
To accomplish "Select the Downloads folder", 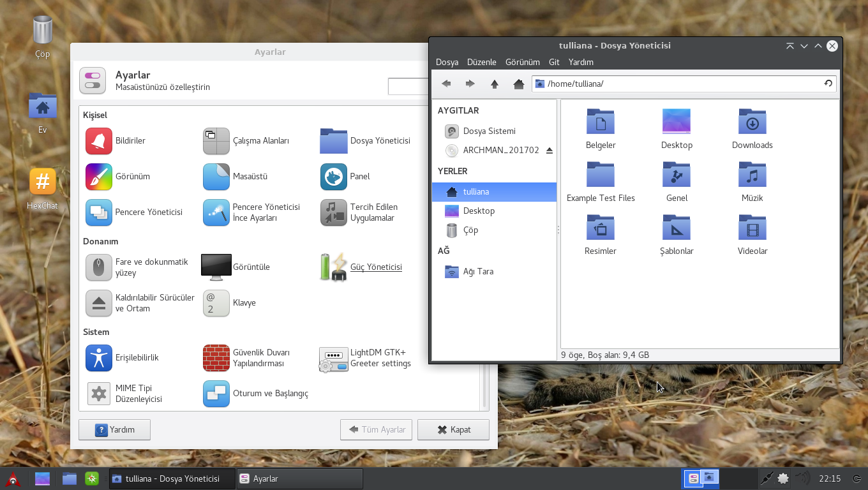I will point(752,130).
